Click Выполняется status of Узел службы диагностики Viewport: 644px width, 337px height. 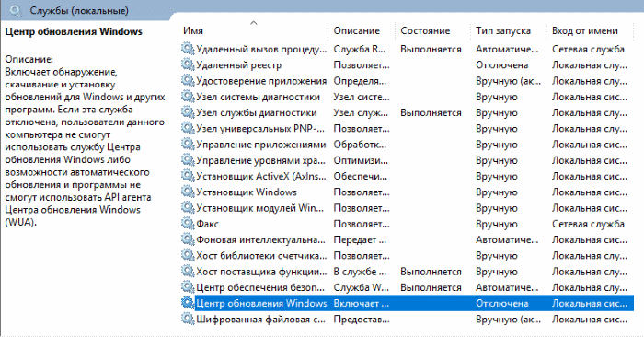point(431,112)
